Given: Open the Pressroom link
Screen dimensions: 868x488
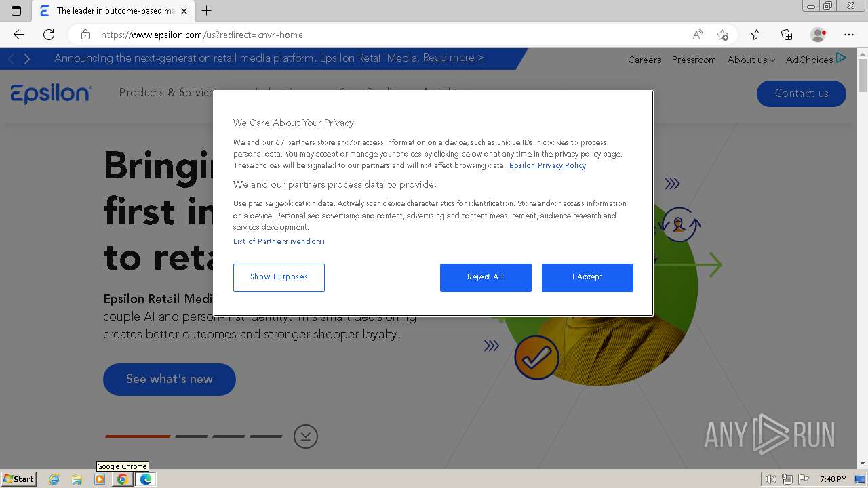Looking at the screenshot, I should (x=694, y=60).
